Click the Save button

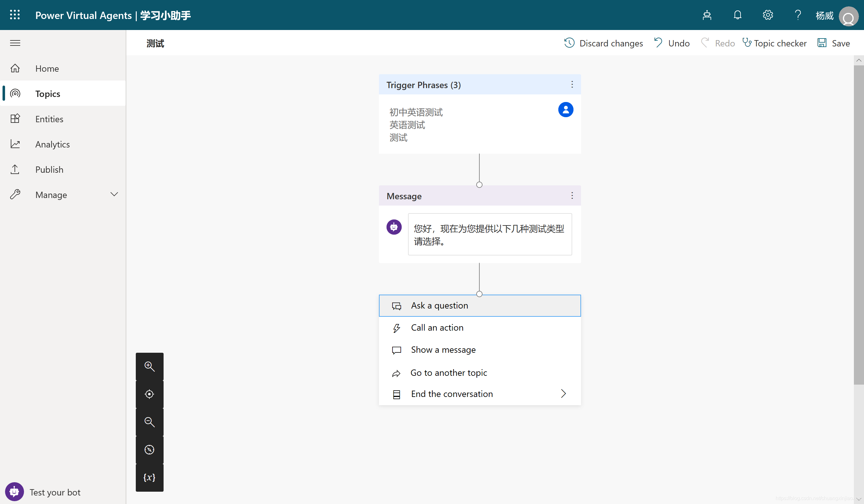pos(834,43)
